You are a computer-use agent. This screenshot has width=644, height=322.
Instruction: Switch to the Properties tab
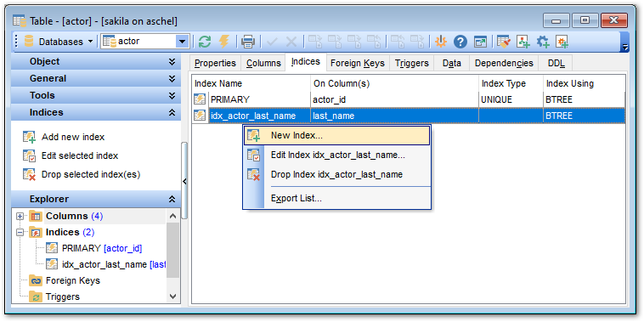[215, 63]
